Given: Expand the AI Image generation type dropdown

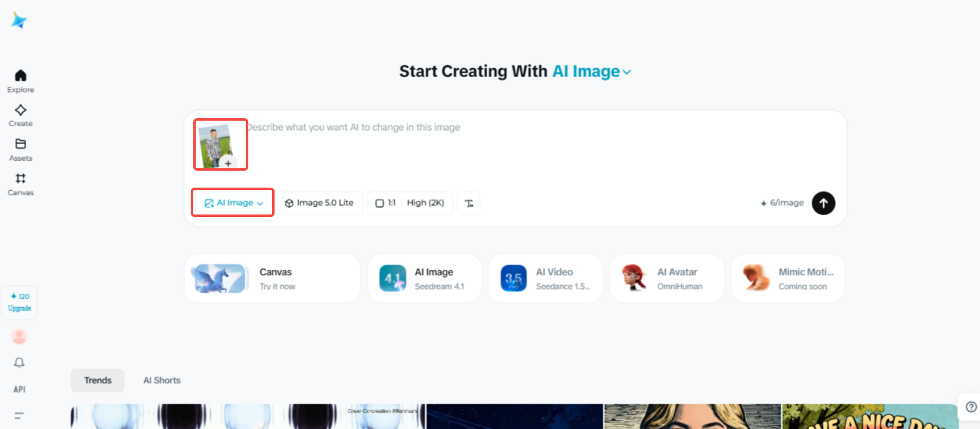Looking at the screenshot, I should click(232, 203).
